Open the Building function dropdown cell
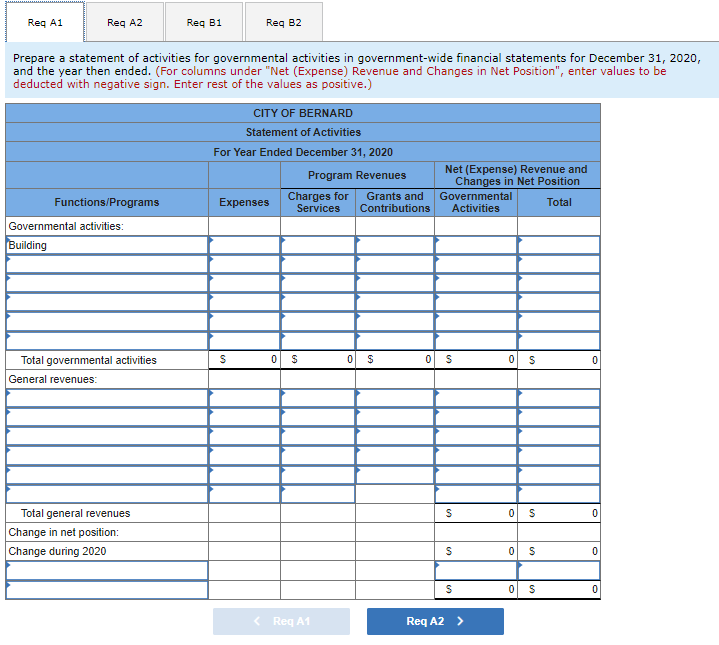 tap(107, 245)
